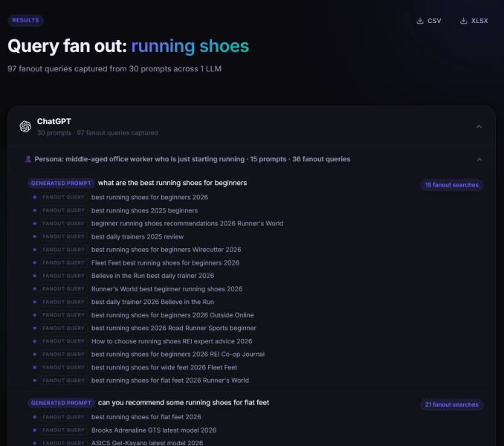The height and width of the screenshot is (446, 504).
Task: Click query 'best running shoes for beginners 2026 Outside Online'
Action: tap(172, 315)
